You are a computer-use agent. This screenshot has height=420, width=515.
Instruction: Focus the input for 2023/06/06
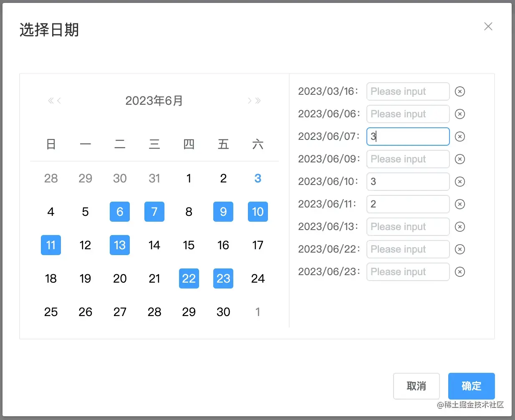point(408,114)
